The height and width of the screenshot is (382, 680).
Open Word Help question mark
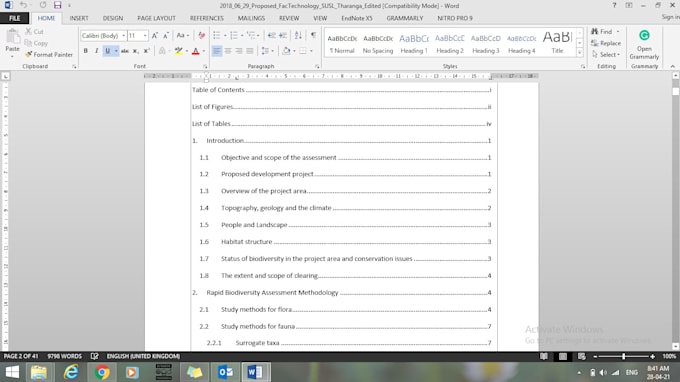(x=614, y=5)
